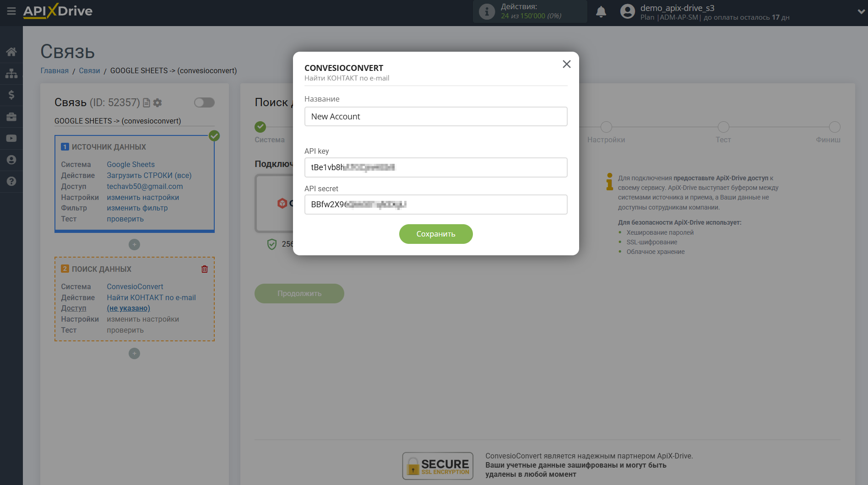The height and width of the screenshot is (485, 868).
Task: Click the notifications bell icon
Action: click(601, 12)
